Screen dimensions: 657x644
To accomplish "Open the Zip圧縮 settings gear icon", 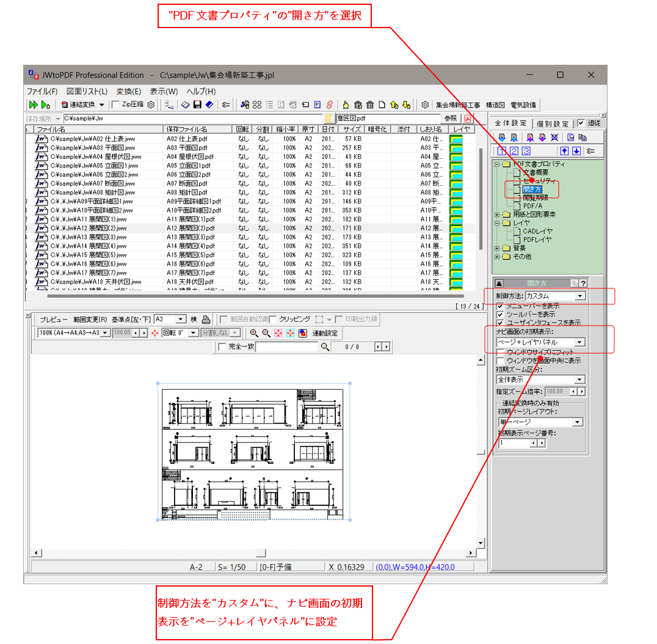I will [x=151, y=105].
